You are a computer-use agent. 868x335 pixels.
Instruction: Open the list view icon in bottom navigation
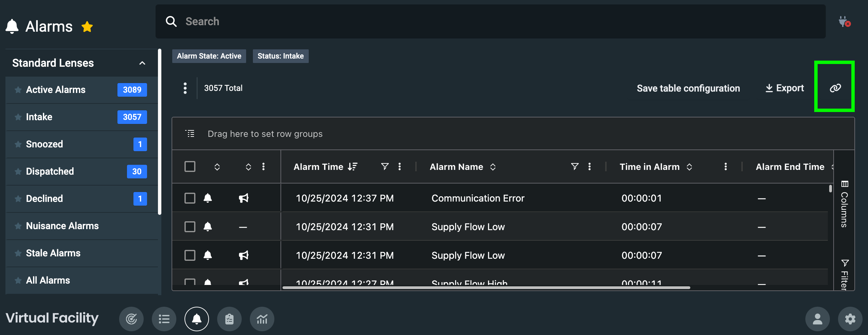tap(164, 319)
